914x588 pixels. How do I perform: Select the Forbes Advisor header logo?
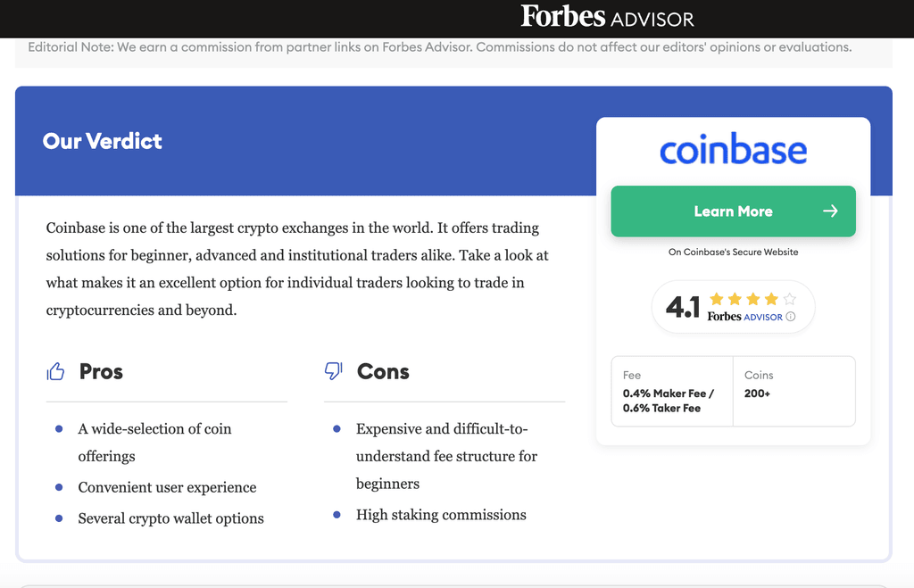tap(608, 17)
